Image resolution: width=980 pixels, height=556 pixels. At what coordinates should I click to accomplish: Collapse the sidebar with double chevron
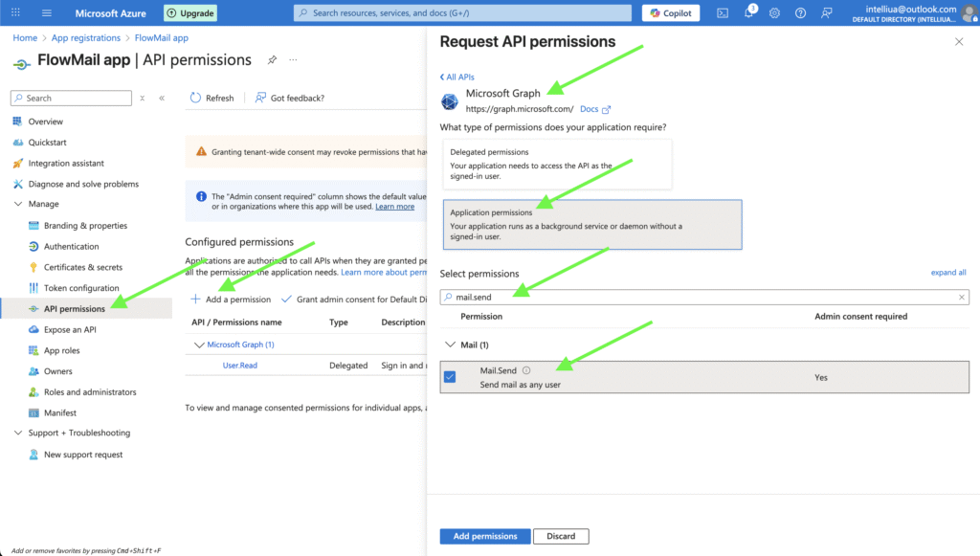pyautogui.click(x=162, y=98)
